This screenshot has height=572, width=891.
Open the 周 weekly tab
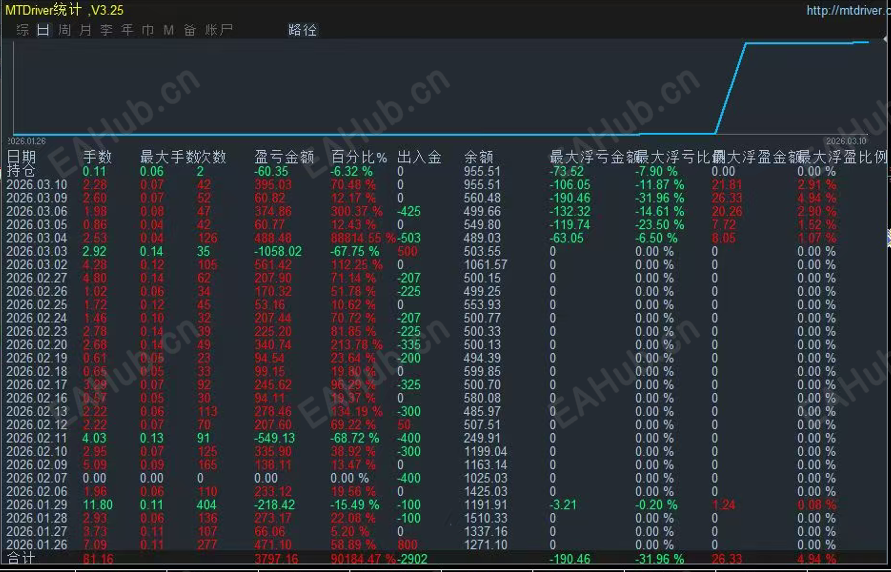[x=65, y=30]
